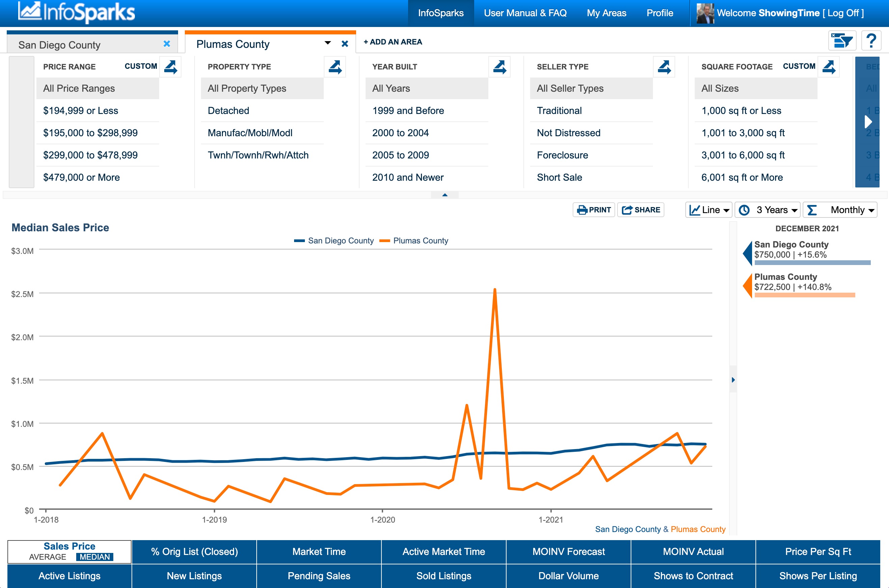Open help with the question mark icon

871,40
